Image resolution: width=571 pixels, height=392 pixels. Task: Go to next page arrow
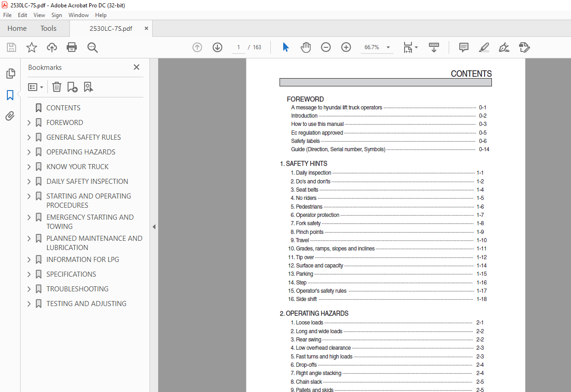click(217, 47)
